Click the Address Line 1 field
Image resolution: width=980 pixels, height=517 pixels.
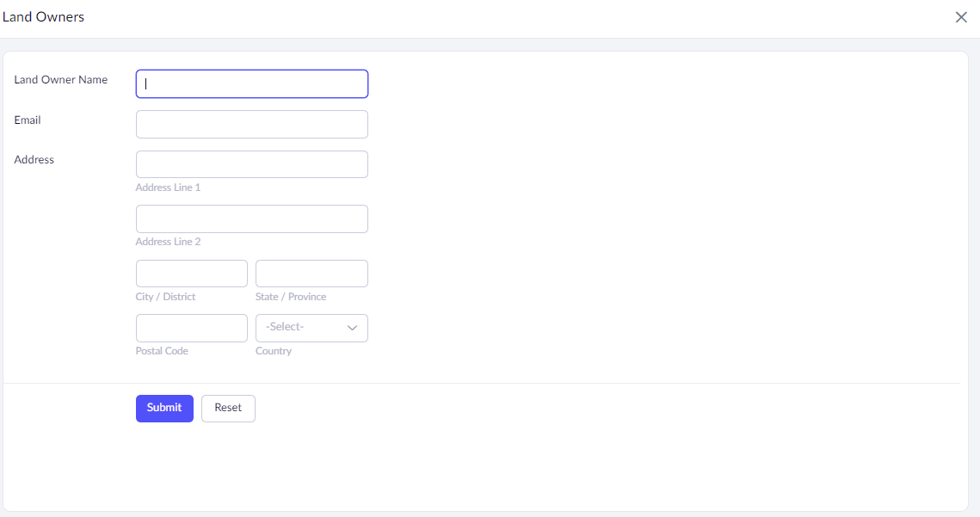click(252, 164)
